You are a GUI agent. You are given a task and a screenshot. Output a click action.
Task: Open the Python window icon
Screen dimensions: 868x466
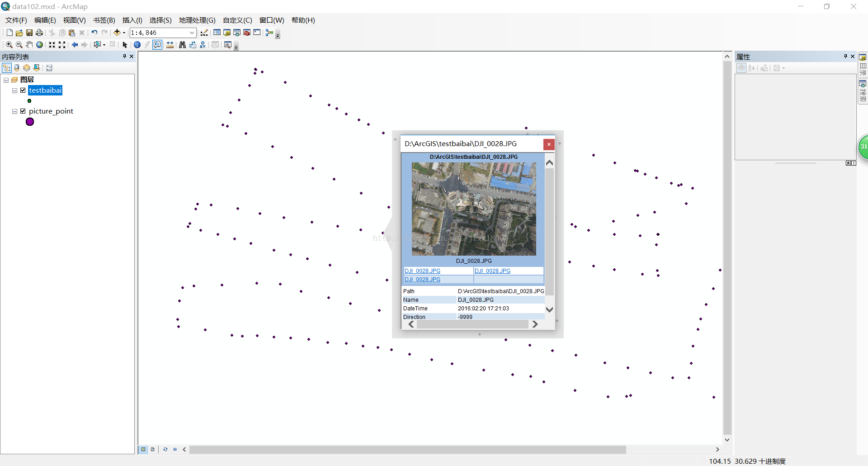pyautogui.click(x=257, y=33)
